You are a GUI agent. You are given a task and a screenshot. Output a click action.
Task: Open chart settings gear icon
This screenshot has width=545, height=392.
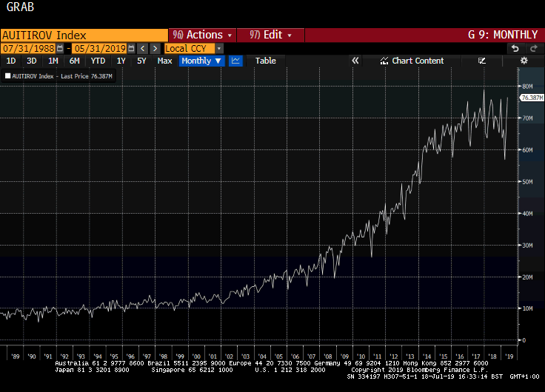524,61
